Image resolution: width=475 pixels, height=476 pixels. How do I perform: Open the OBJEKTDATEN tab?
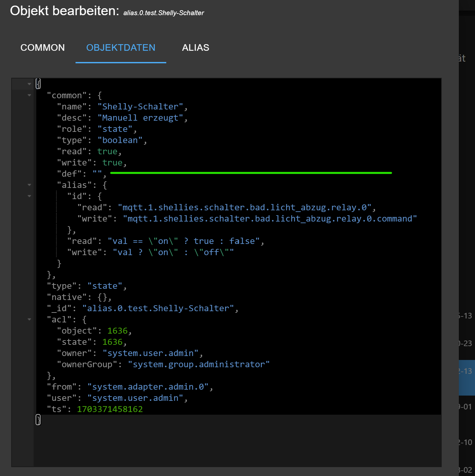[121, 47]
